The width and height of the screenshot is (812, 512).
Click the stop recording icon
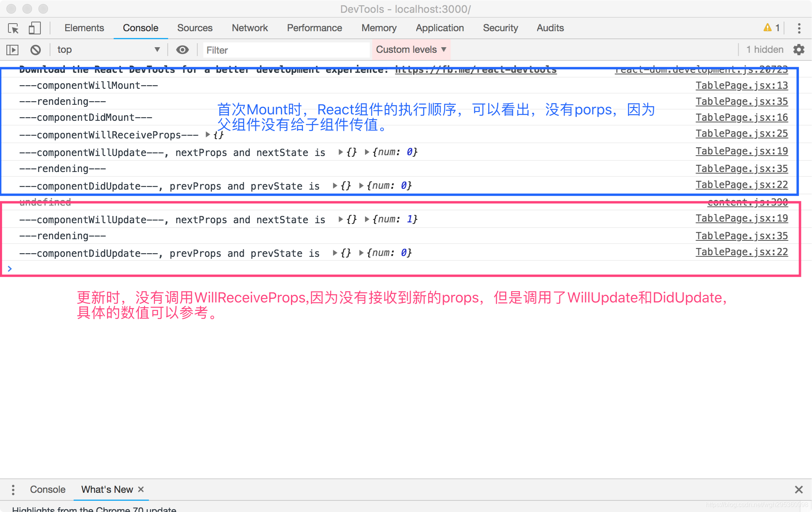(x=35, y=50)
